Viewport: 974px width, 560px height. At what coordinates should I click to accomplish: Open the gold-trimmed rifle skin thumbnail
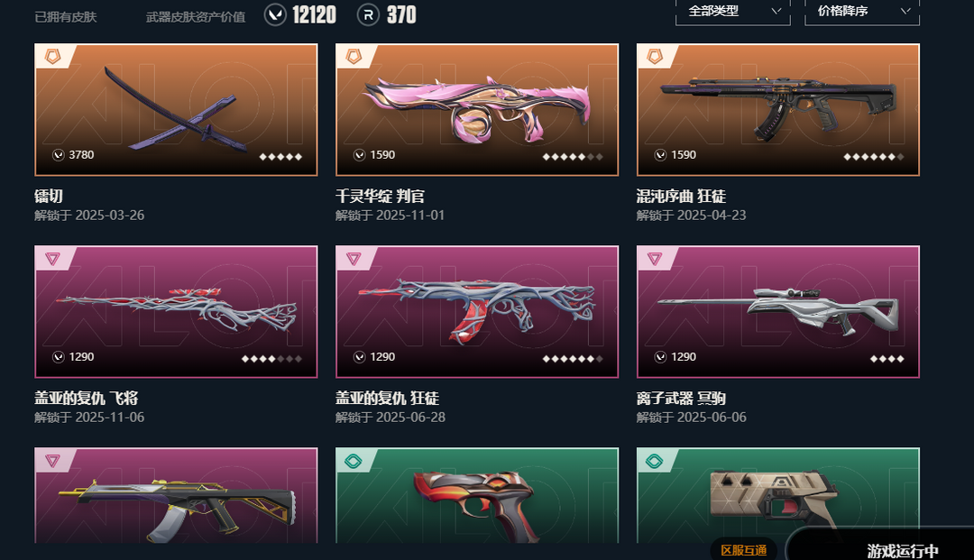click(x=176, y=495)
